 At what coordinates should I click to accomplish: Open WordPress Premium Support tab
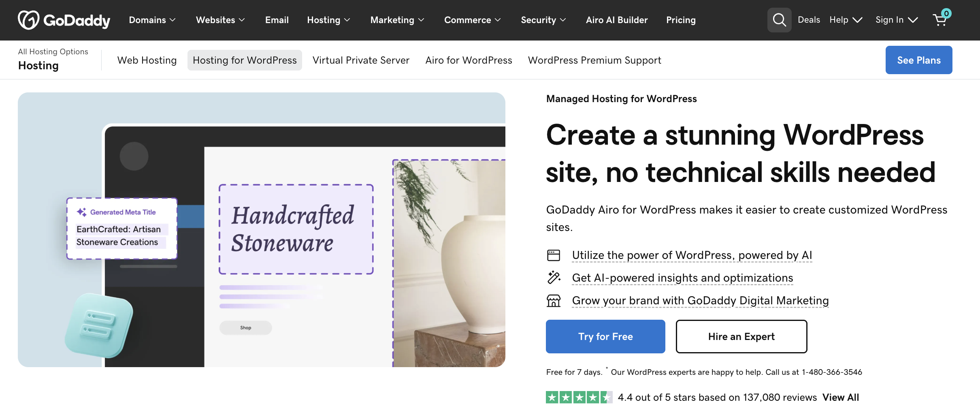(x=594, y=60)
